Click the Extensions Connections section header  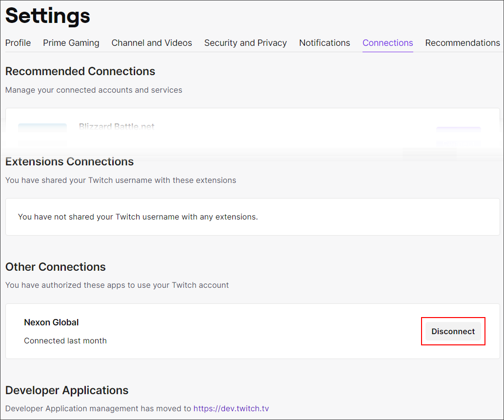(x=70, y=161)
